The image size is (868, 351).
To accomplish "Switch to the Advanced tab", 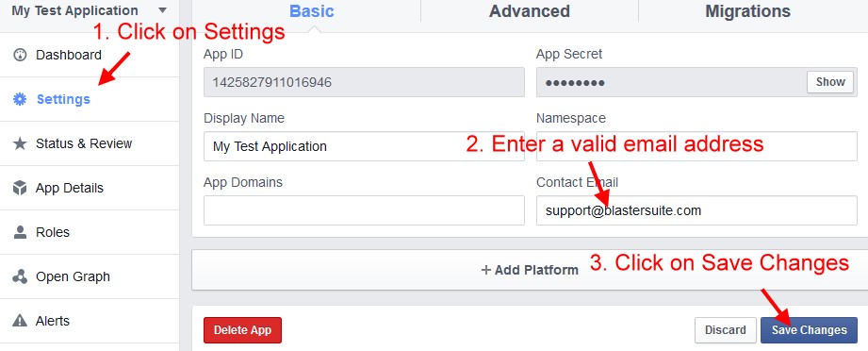I will pos(530,11).
